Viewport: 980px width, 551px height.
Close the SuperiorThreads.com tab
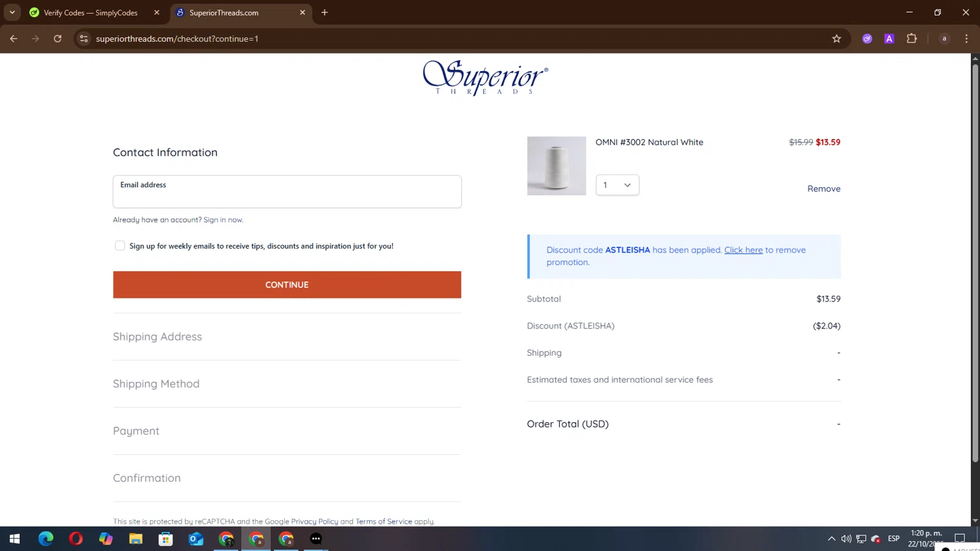[302, 12]
